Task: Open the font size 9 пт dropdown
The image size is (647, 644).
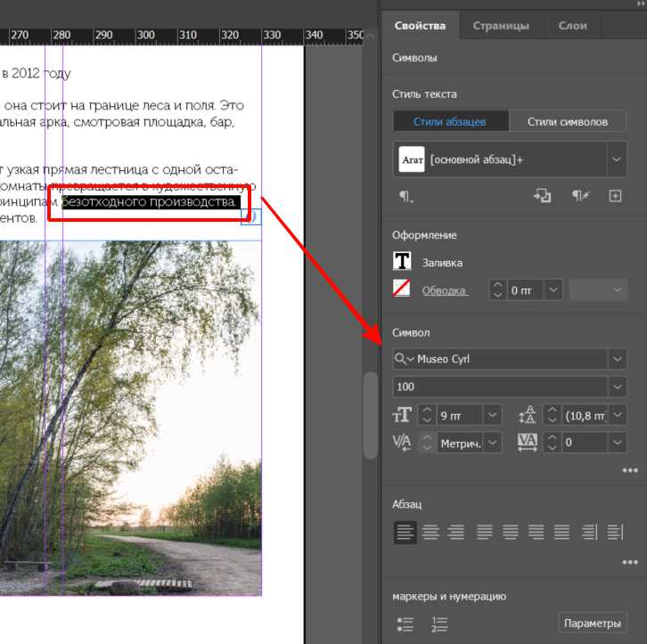Action: point(493,415)
